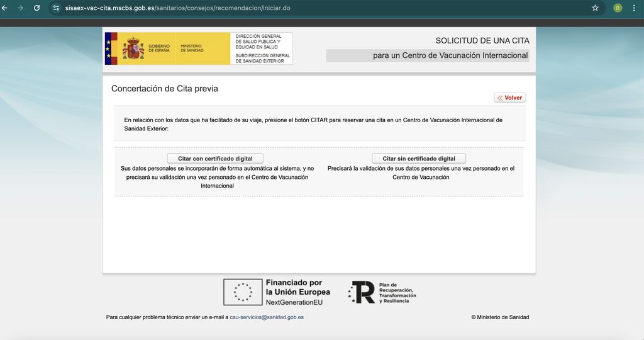The image size is (644, 340).
Task: Click the SOLICITUD DE UNA CITA title
Action: (482, 41)
